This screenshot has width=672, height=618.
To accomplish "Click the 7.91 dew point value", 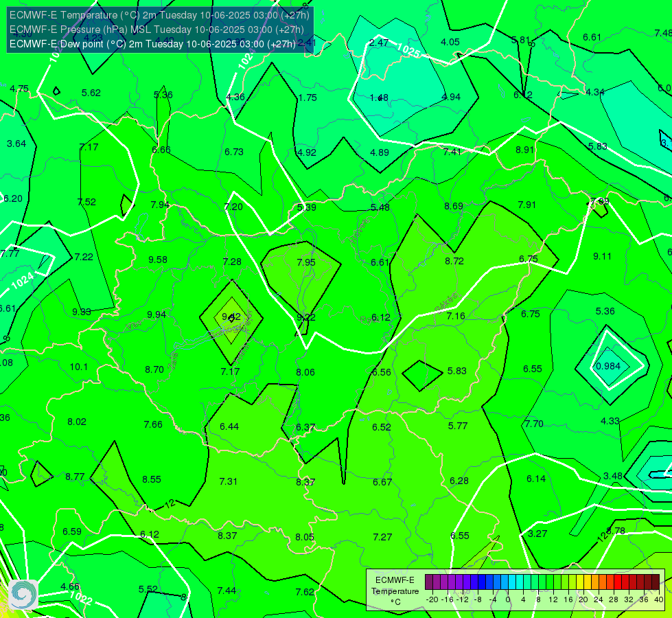I will 526,205.
